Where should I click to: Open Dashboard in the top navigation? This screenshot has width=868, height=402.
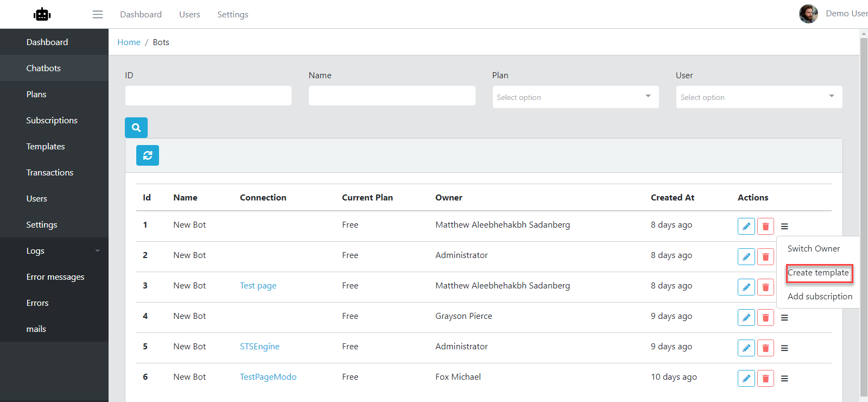pyautogui.click(x=141, y=14)
